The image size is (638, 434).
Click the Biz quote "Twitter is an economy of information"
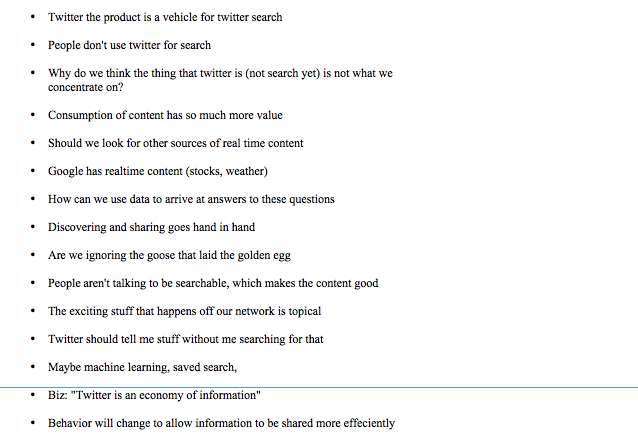point(168,395)
